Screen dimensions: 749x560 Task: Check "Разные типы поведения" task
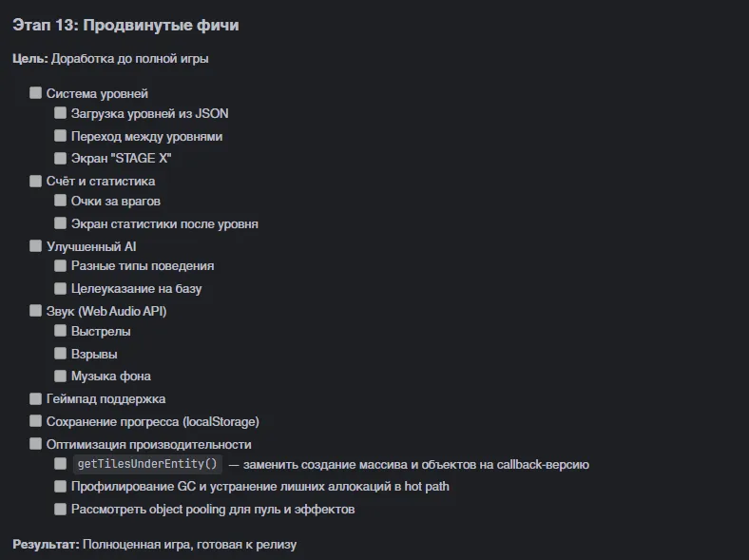(x=61, y=266)
